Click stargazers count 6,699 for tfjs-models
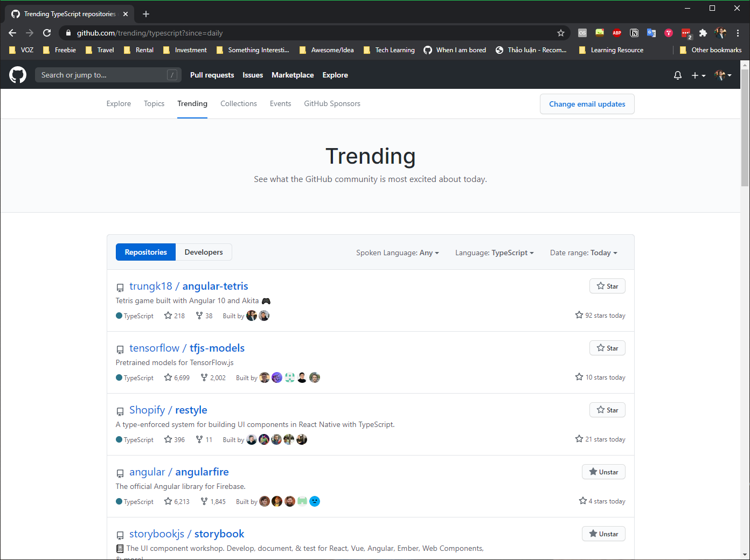Screen dimensions: 750x560 point(177,377)
